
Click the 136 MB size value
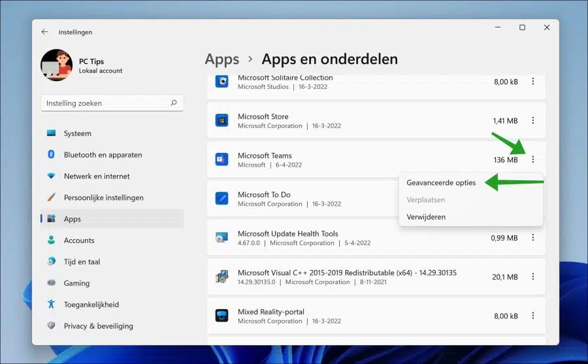[x=506, y=160]
